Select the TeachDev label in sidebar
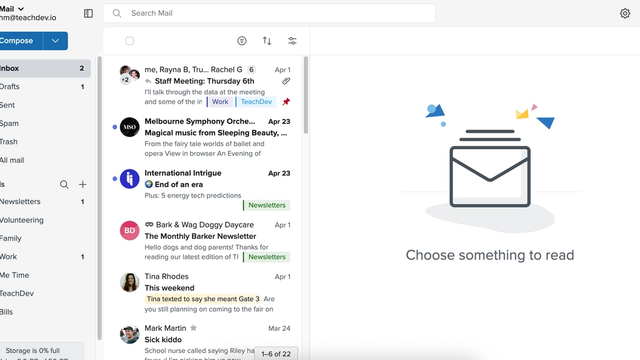Screen dimensions: 640x360 pyautogui.click(x=45, y=293)
